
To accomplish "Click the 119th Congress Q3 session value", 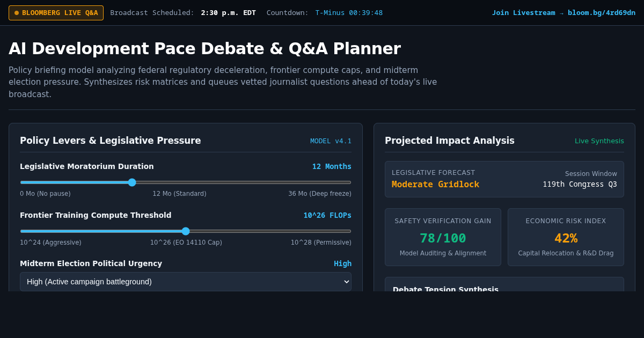I will pyautogui.click(x=580, y=184).
